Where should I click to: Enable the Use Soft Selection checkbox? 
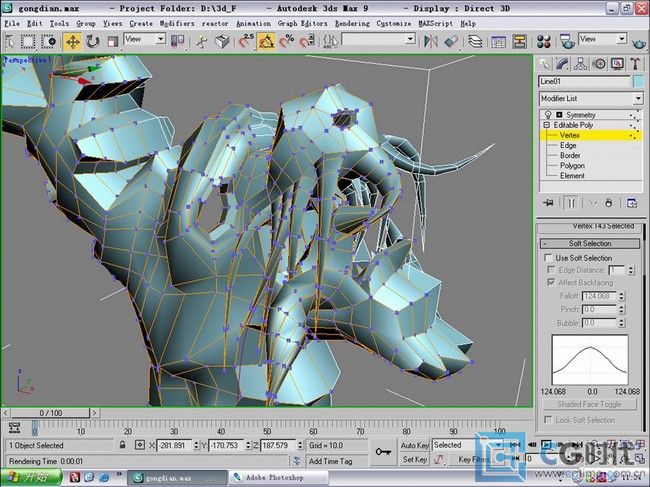coord(548,258)
